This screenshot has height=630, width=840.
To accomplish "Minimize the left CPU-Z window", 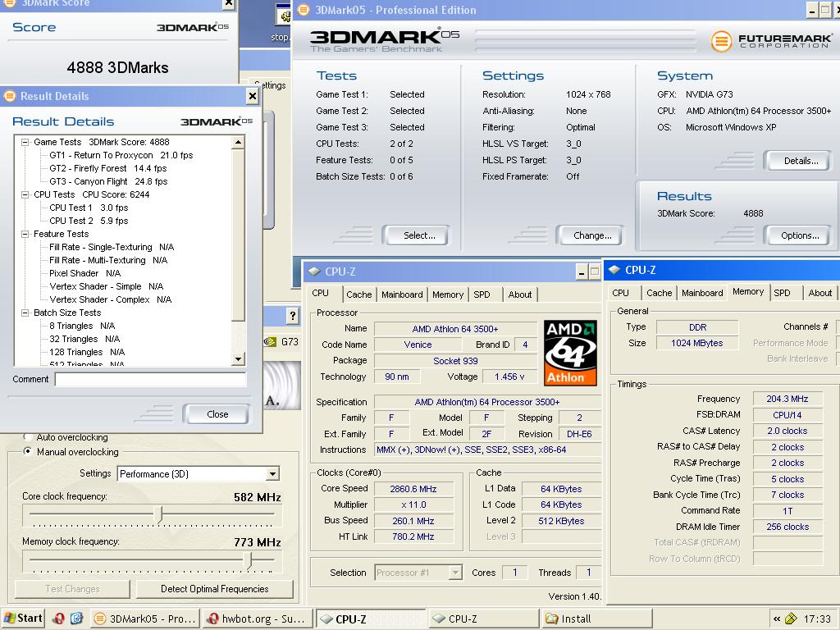I will (582, 272).
